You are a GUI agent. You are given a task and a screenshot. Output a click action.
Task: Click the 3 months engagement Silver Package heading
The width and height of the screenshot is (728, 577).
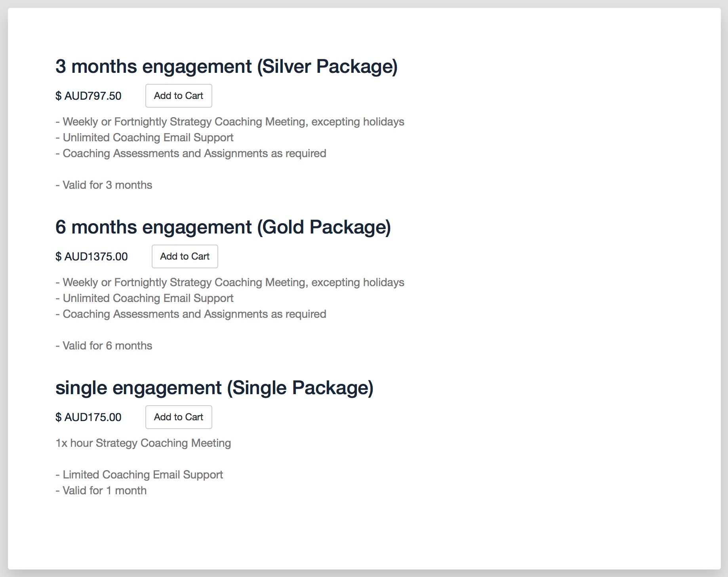click(x=226, y=66)
